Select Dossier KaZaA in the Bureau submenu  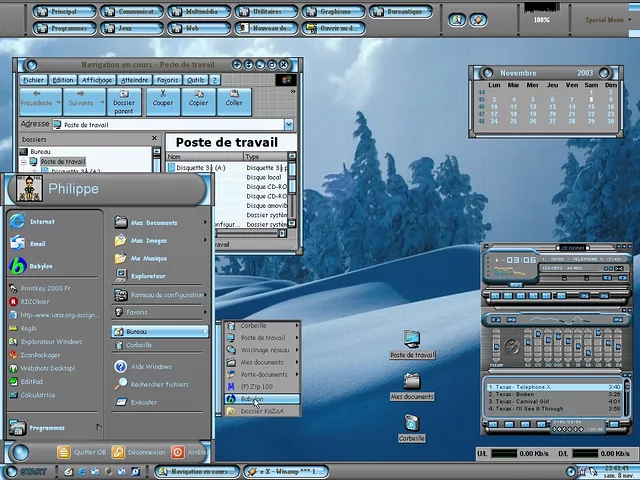[x=261, y=411]
